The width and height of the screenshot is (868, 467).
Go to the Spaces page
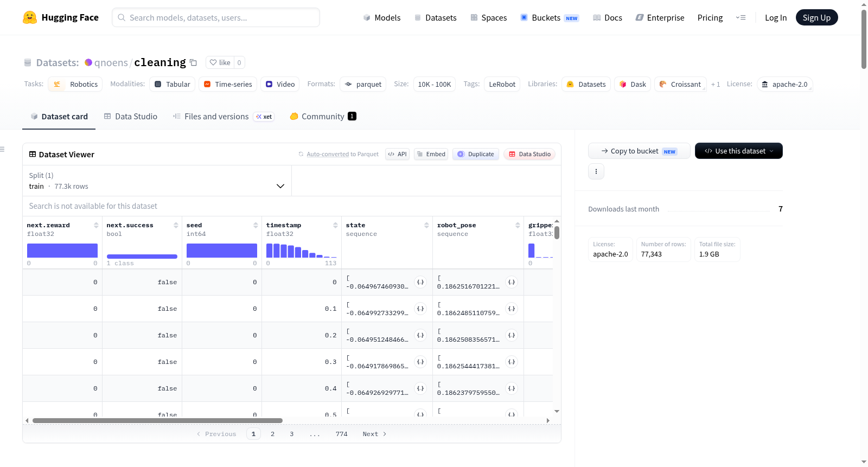coord(488,18)
